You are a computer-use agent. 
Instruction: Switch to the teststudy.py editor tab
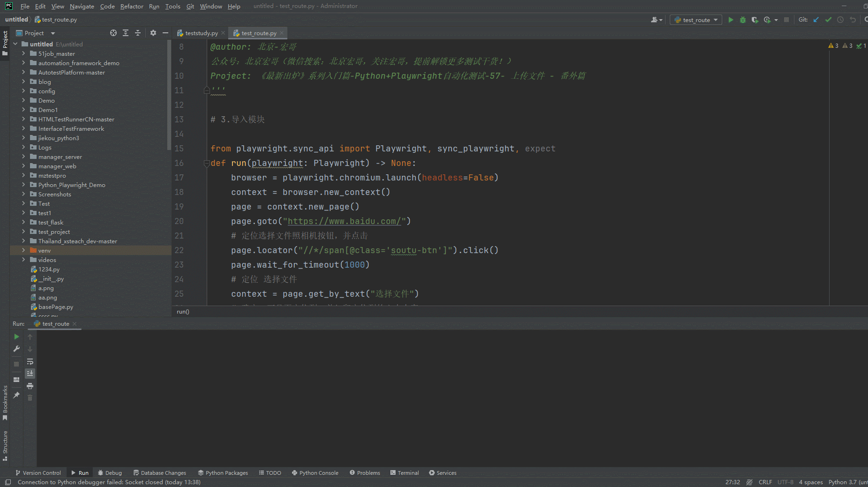coord(197,33)
